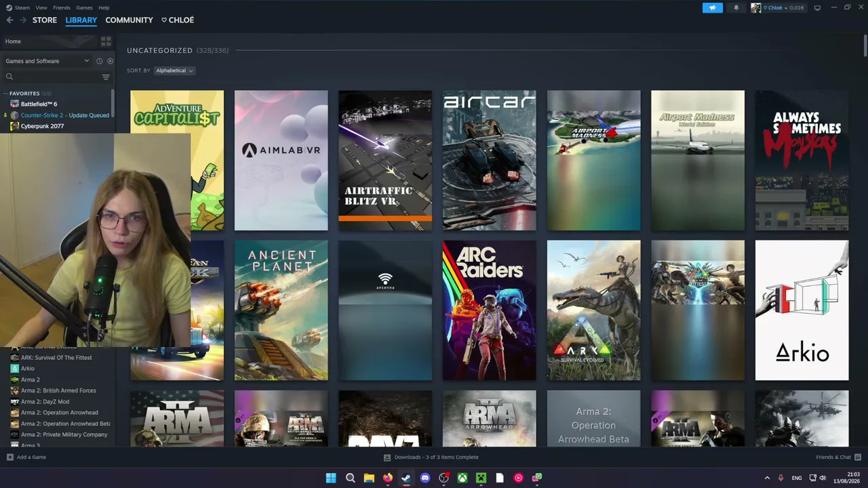Screen dimensions: 868x488
Task: Open the Help menu
Action: click(104, 8)
